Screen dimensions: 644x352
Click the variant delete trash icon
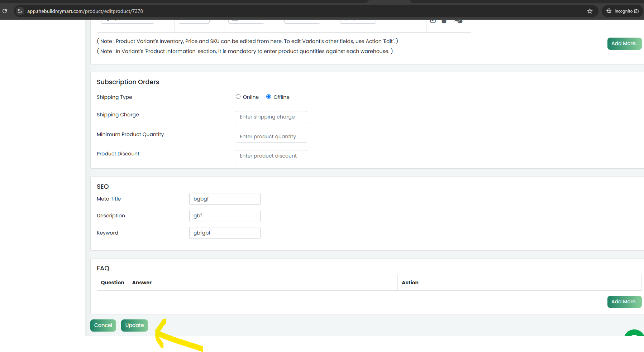[444, 21]
